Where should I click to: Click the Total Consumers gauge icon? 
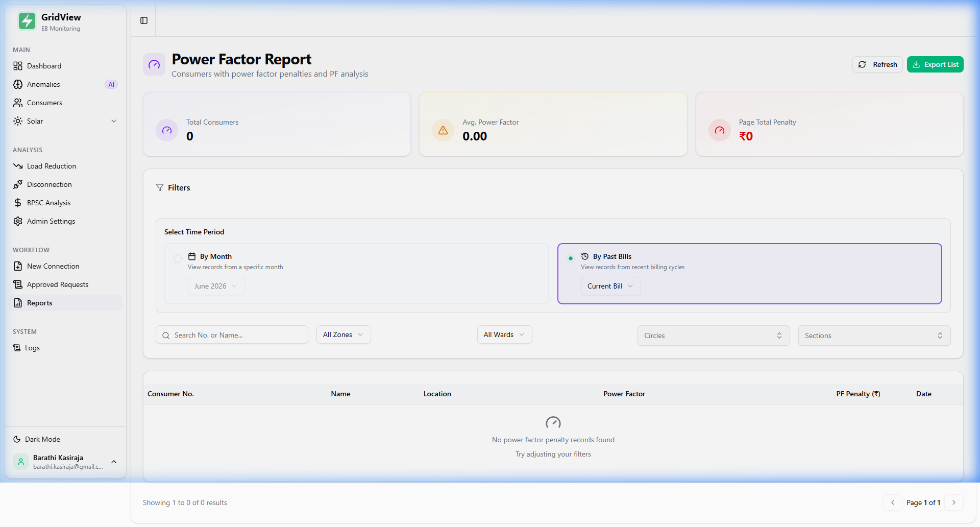(x=167, y=130)
